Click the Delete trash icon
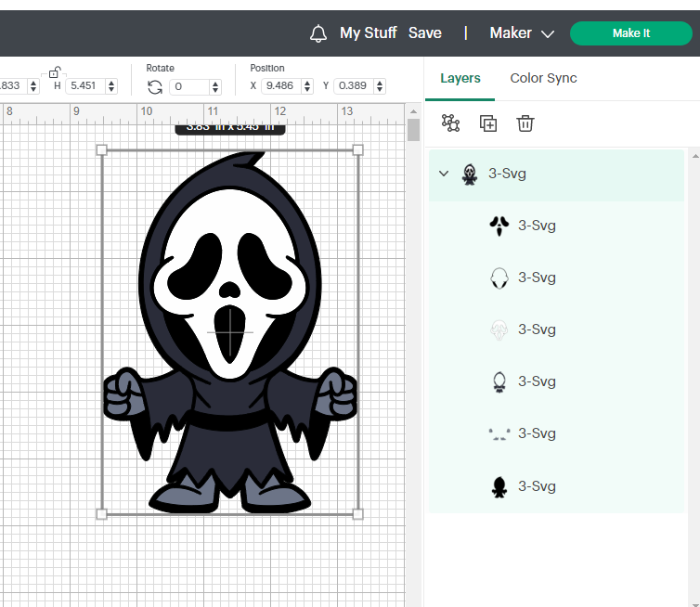The image size is (700, 607). (525, 123)
